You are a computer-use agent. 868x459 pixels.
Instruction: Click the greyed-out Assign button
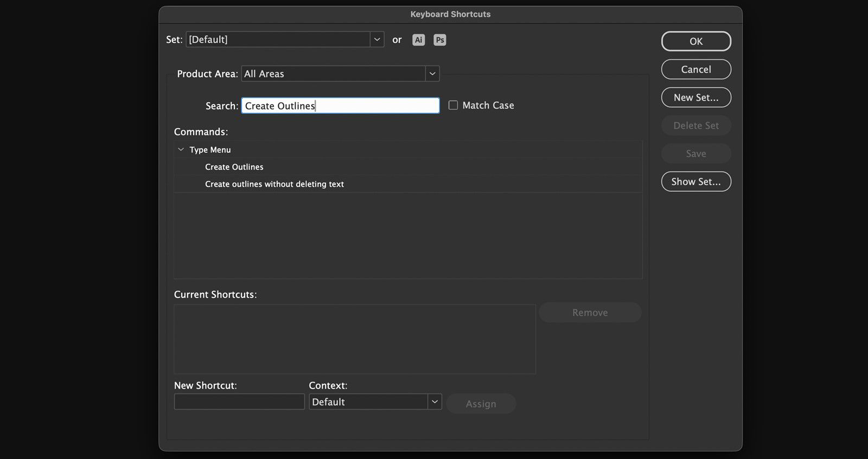[x=481, y=404]
